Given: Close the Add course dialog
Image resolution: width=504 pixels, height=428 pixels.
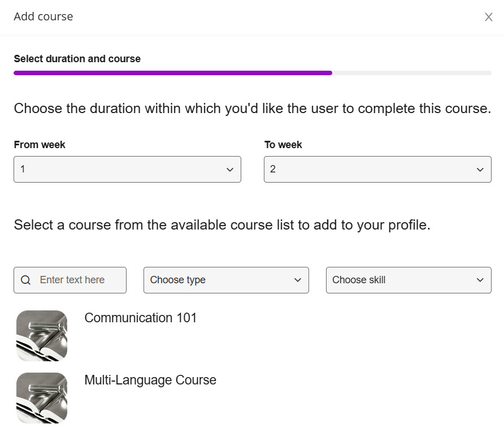Looking at the screenshot, I should (489, 17).
